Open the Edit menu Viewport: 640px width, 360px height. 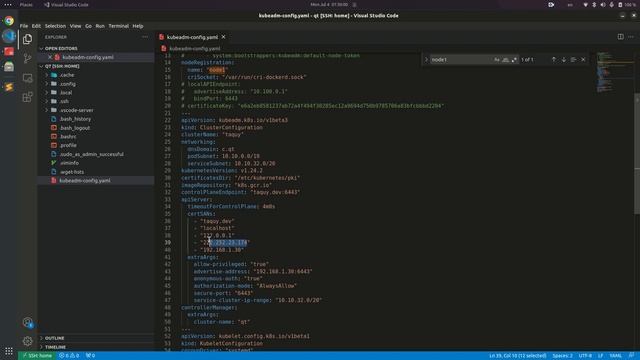(36, 26)
